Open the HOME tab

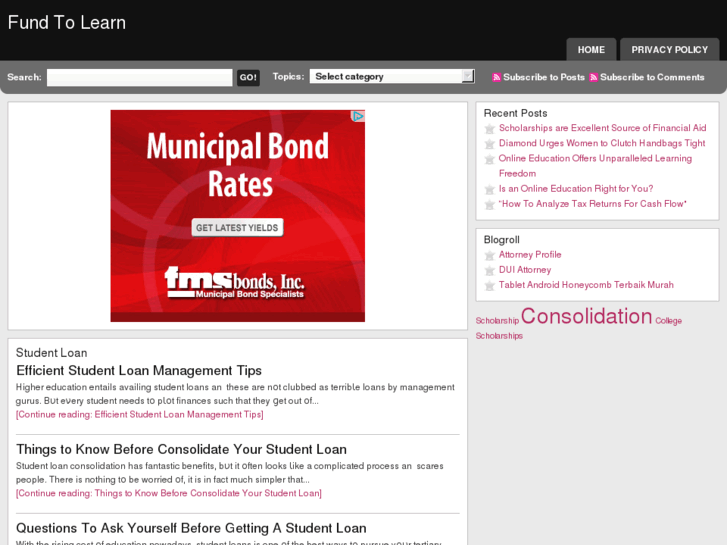(x=591, y=50)
